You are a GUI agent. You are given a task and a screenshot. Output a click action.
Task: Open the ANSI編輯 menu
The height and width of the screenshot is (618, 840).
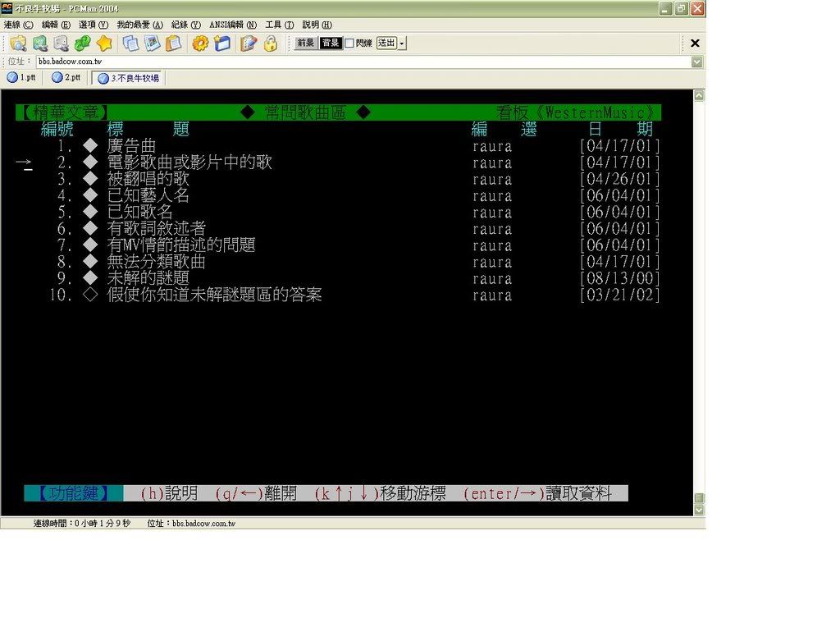point(233,25)
